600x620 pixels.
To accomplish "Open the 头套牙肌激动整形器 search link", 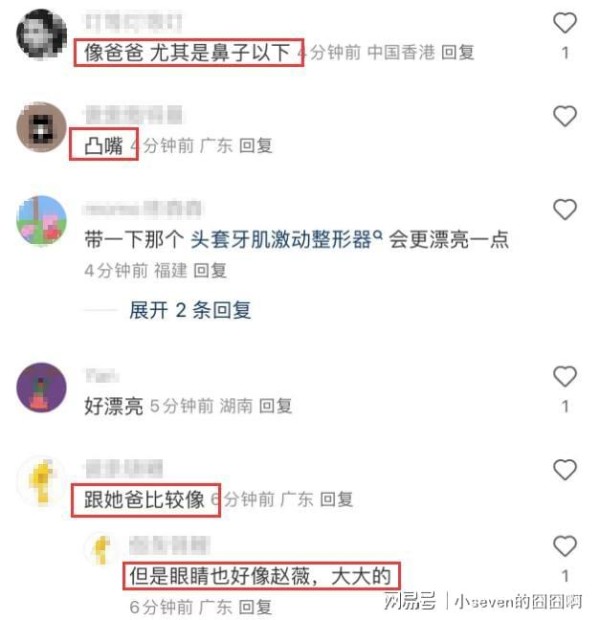I will 286,239.
